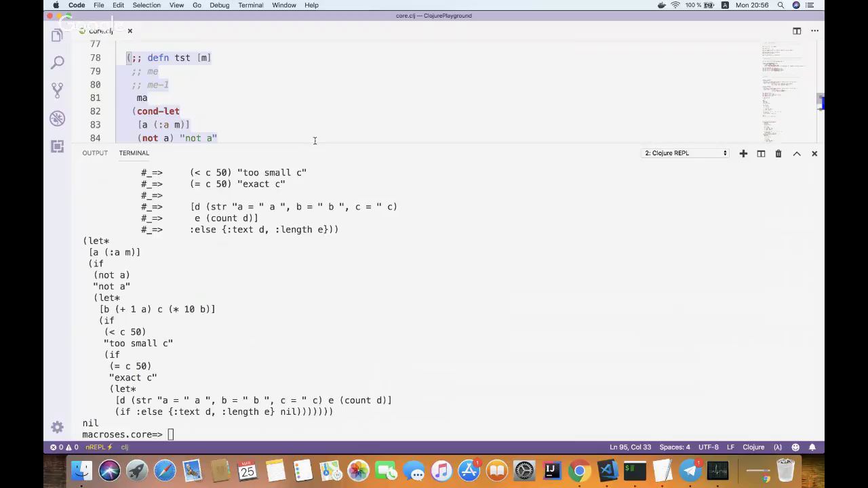Click the clj status bar item
868x488 pixels.
[x=124, y=447]
